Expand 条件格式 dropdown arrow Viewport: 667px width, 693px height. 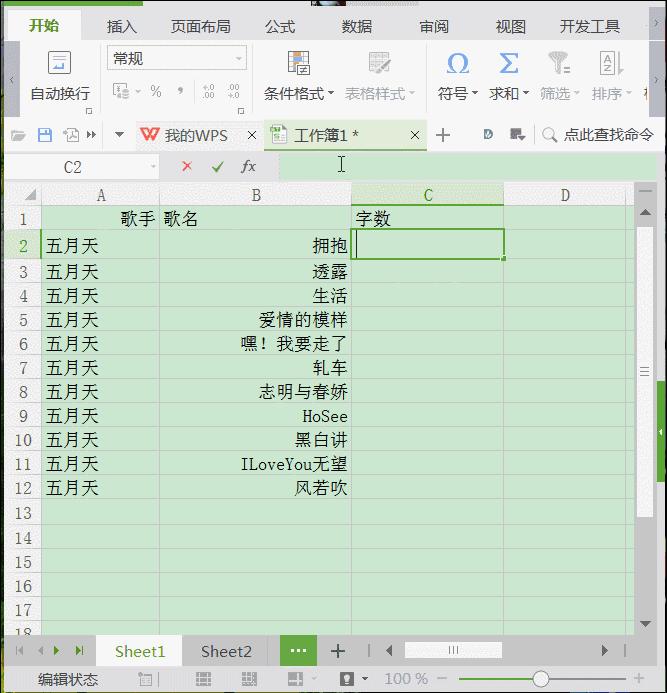click(x=331, y=93)
